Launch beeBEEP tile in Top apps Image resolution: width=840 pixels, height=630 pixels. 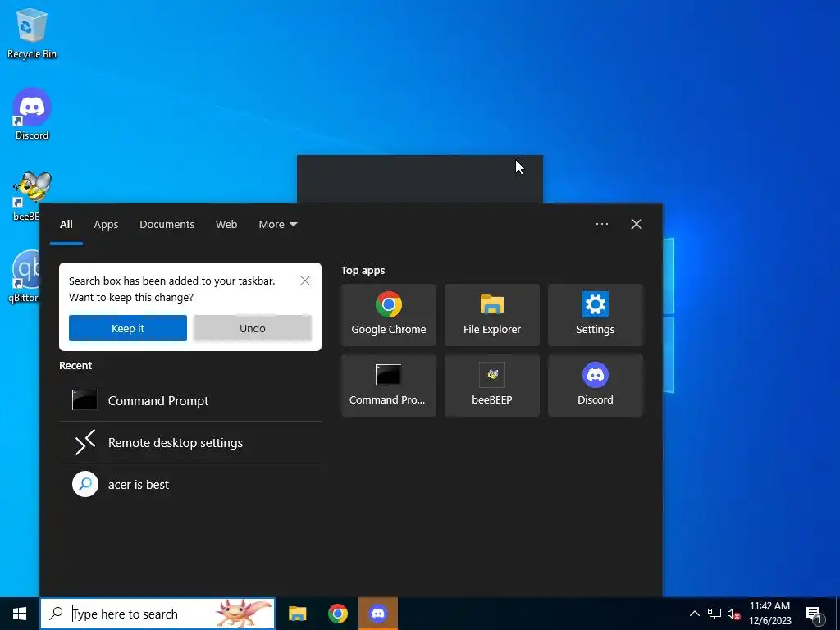tap(492, 386)
